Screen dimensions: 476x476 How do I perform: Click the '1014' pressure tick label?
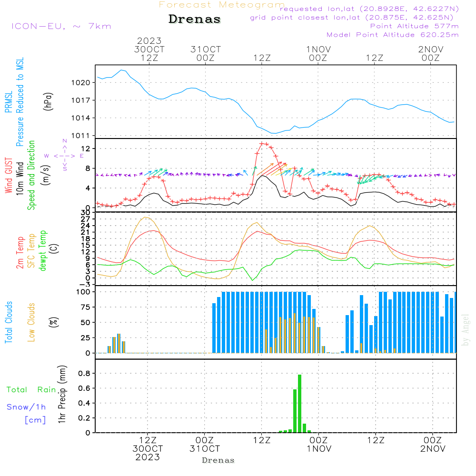[x=81, y=118]
